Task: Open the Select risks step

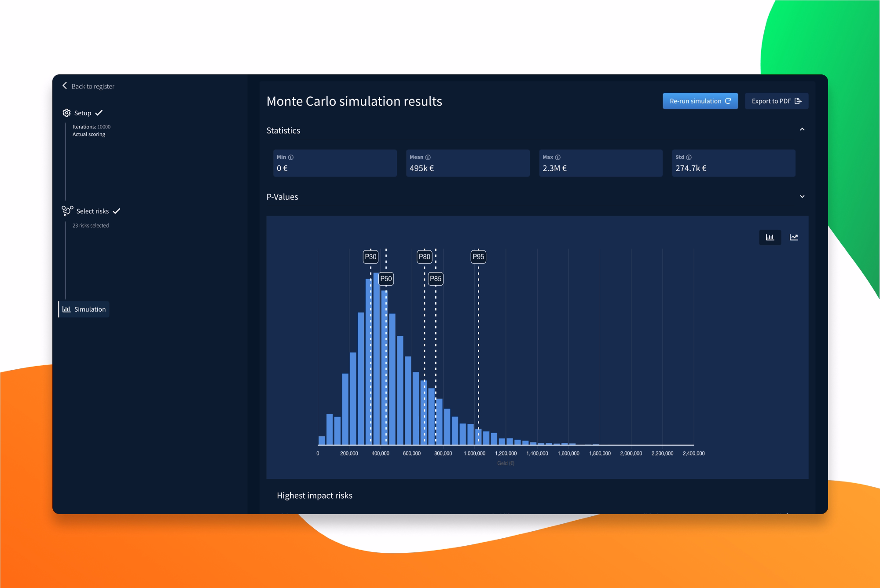Action: click(x=92, y=211)
